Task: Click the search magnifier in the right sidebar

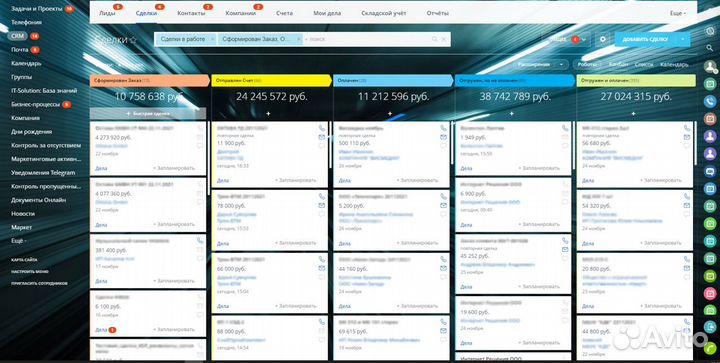Action: [x=710, y=48]
